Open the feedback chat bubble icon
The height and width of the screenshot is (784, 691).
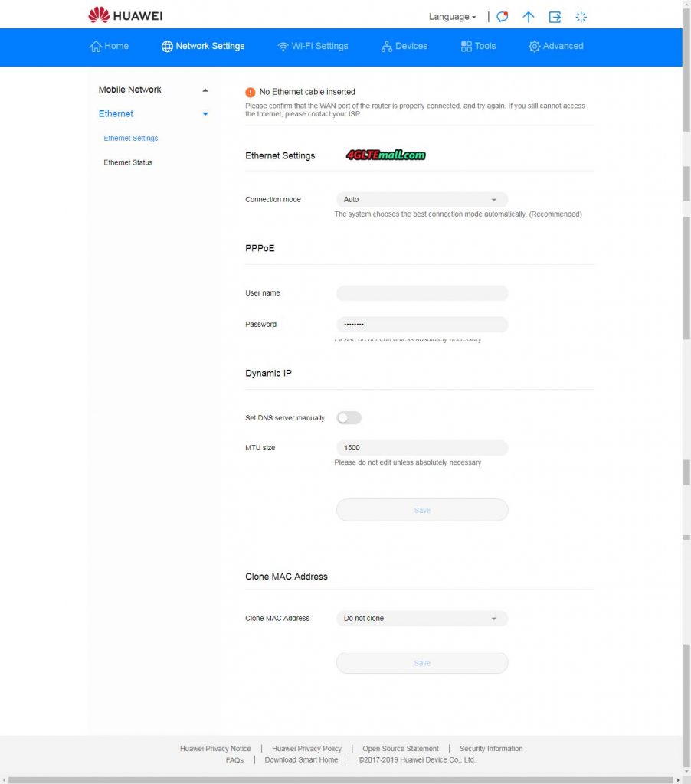pos(502,17)
